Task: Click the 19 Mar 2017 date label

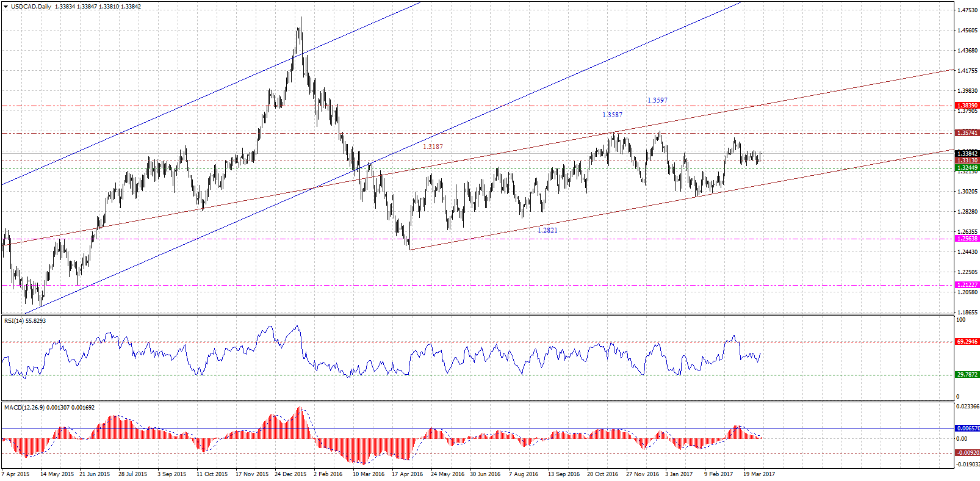Action: (x=759, y=474)
